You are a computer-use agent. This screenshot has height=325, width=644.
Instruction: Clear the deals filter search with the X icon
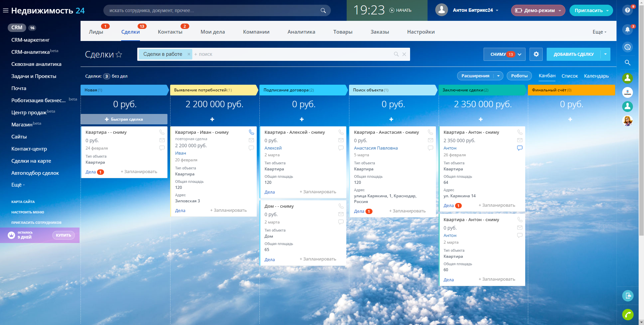404,54
